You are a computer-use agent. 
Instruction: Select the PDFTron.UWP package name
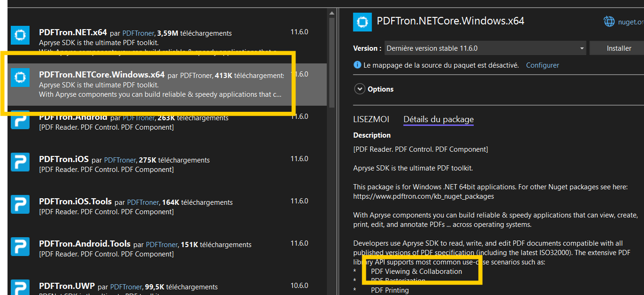pos(67,286)
